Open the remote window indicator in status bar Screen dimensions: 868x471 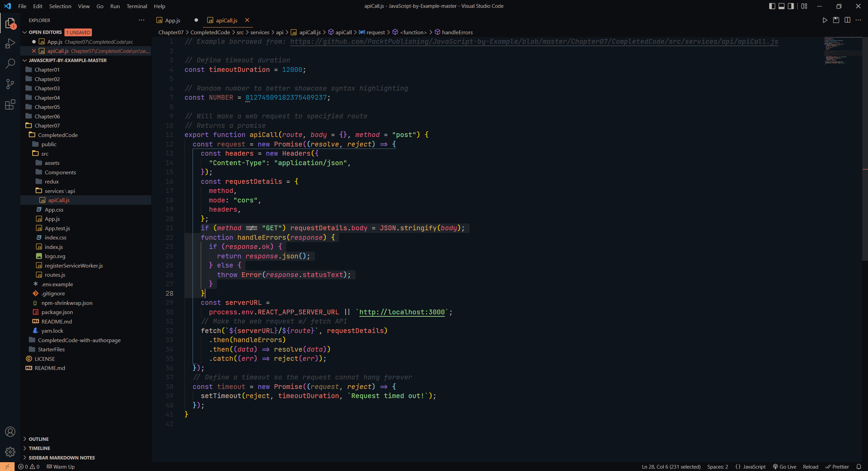[7, 467]
